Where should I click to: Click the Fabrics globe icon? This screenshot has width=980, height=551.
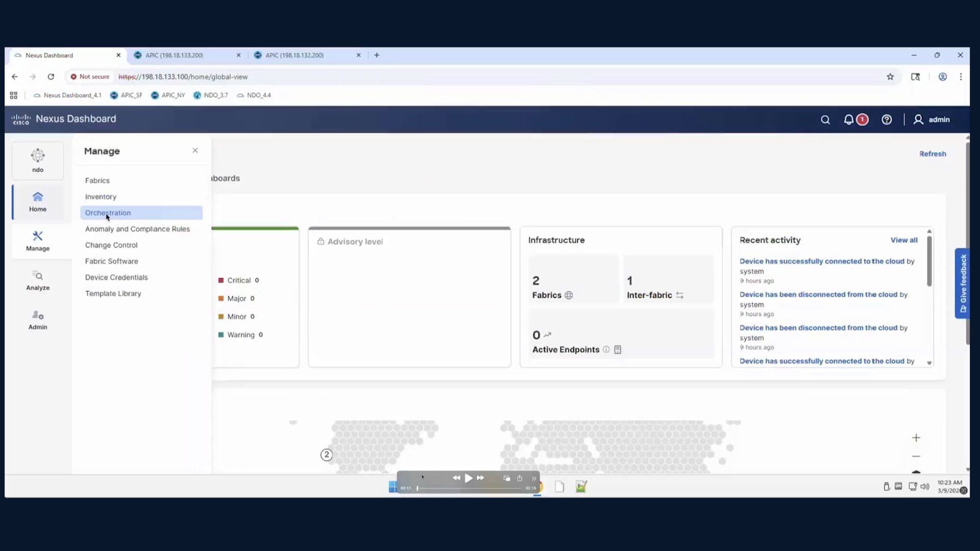(x=569, y=295)
